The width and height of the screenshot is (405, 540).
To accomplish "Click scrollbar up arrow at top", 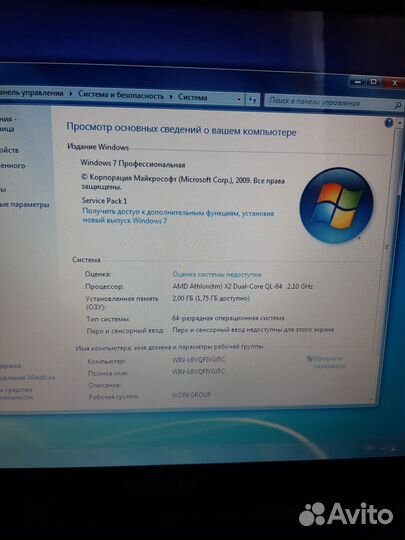I will pos(399,123).
